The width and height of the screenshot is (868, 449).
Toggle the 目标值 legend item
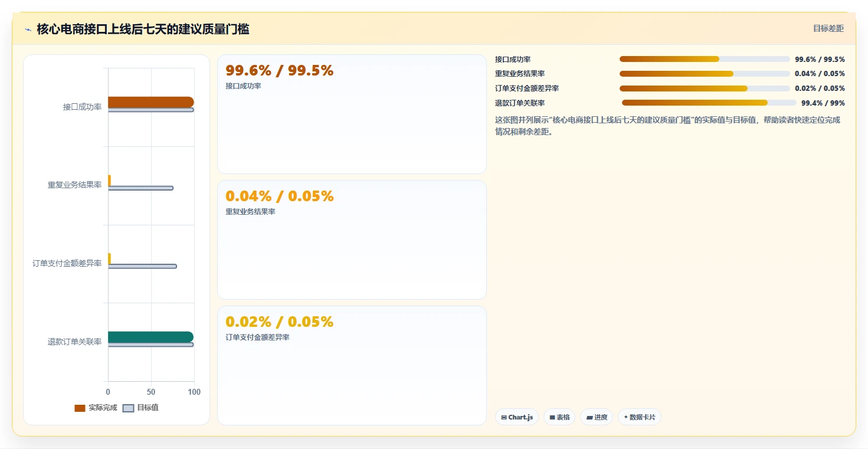click(x=140, y=408)
